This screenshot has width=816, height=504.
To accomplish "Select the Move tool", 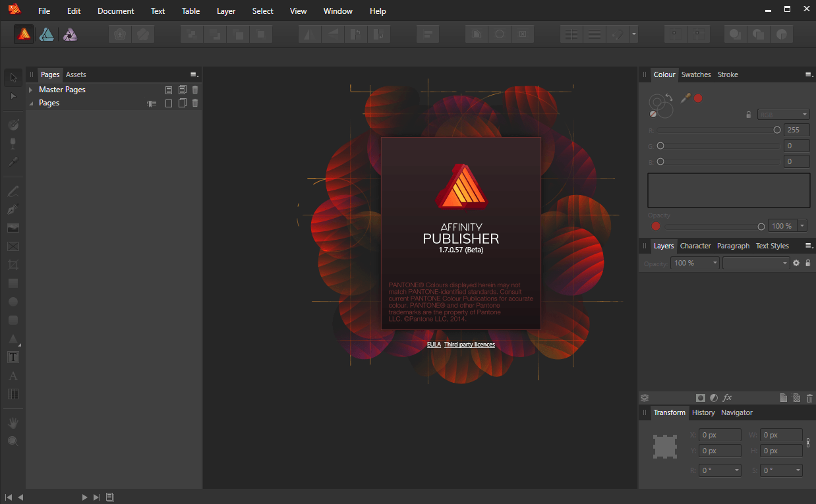I will point(13,78).
